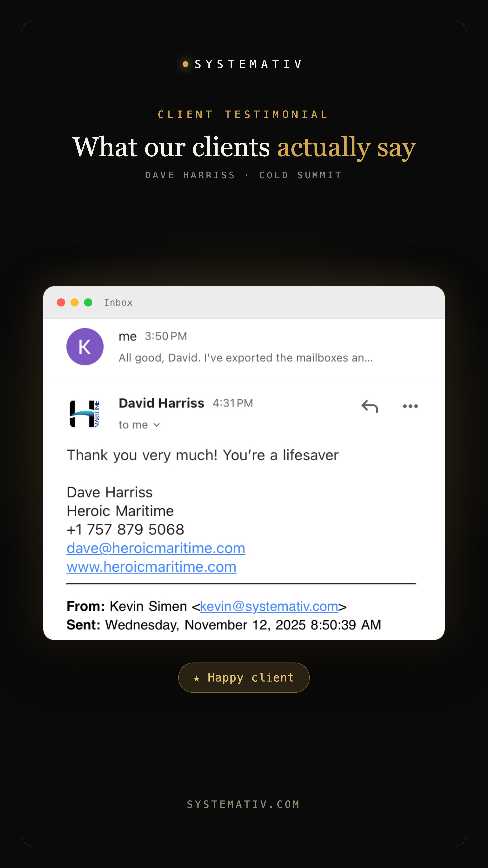The width and height of the screenshot is (488, 868).
Task: Click the gold dot beside SYSTEMATIV
Action: 185,64
